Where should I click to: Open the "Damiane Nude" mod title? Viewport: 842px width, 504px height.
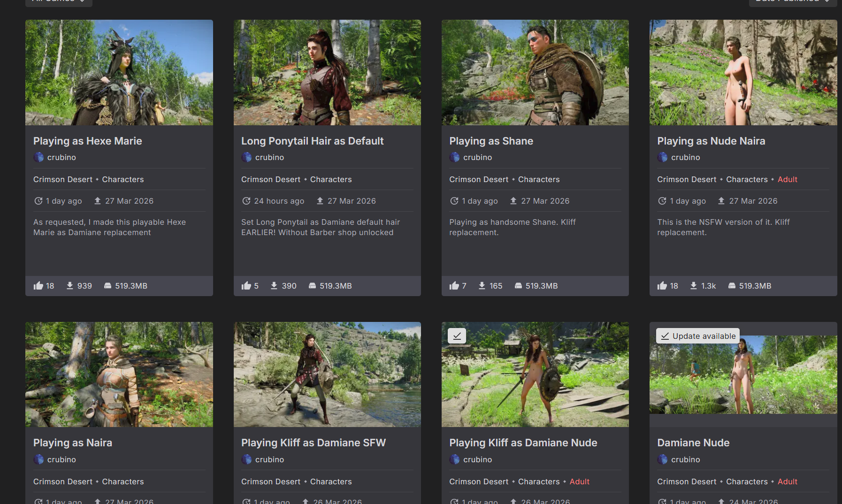coord(693,443)
